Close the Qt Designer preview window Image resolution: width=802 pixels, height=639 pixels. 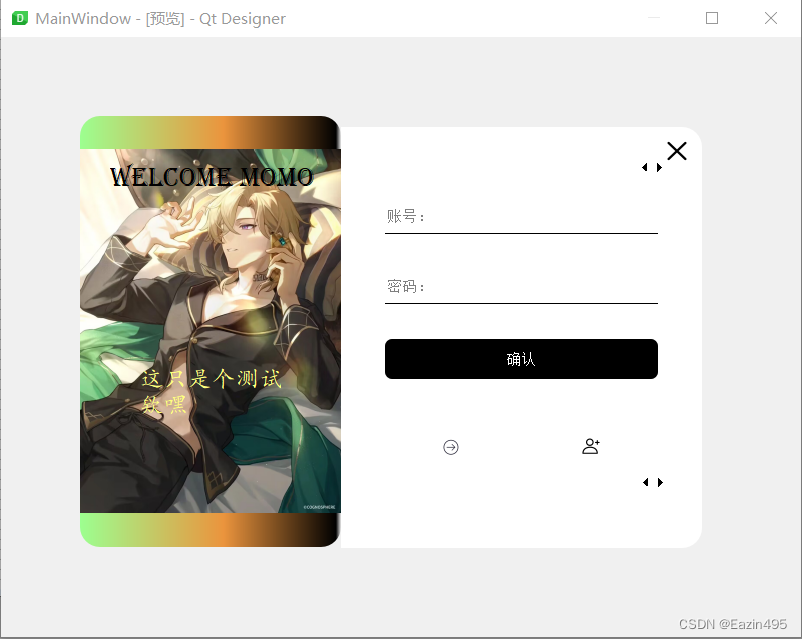pos(771,18)
